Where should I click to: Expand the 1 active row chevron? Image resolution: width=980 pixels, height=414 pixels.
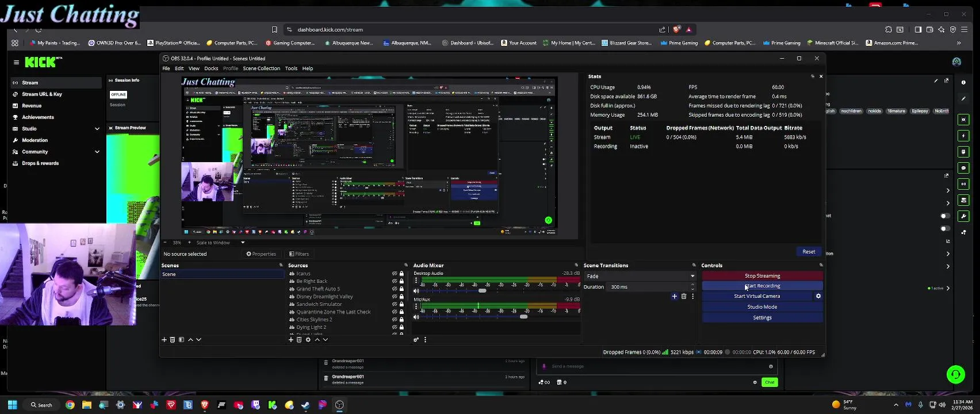[x=948, y=288]
